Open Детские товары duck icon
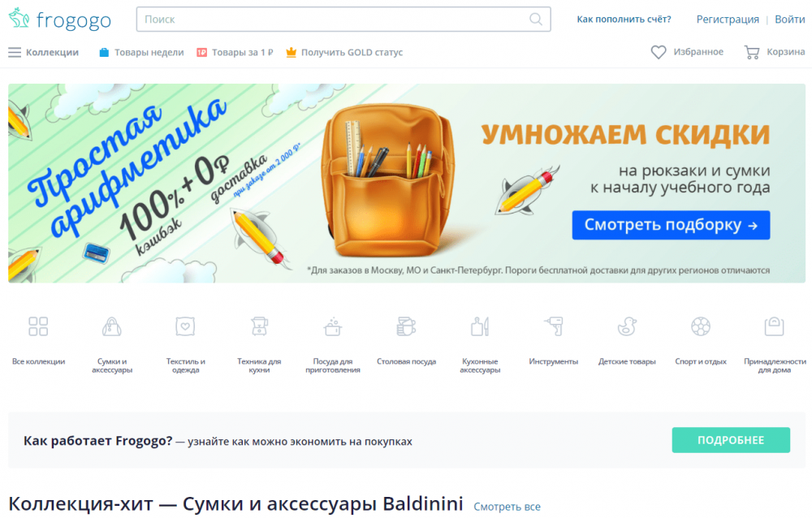 (627, 326)
